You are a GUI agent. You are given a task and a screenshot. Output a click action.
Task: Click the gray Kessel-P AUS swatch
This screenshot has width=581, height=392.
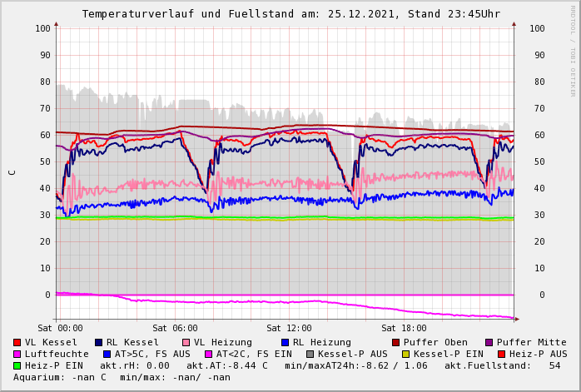tap(308, 354)
